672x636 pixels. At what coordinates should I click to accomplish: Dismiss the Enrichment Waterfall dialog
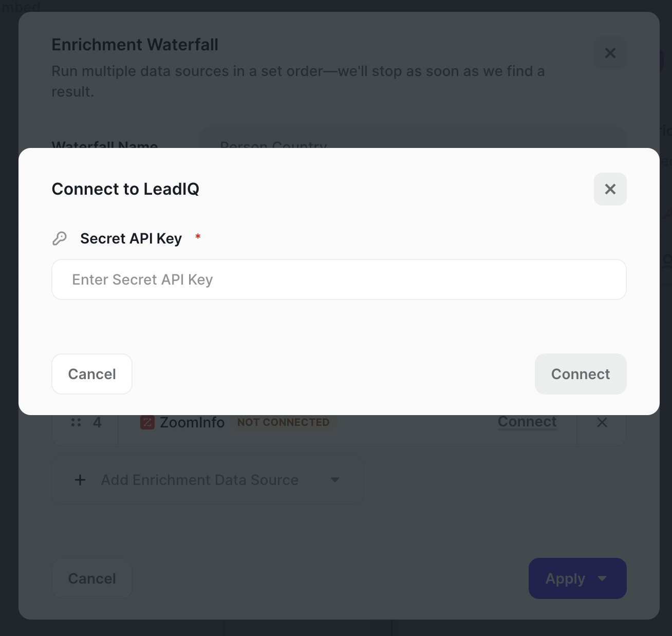[x=610, y=53]
